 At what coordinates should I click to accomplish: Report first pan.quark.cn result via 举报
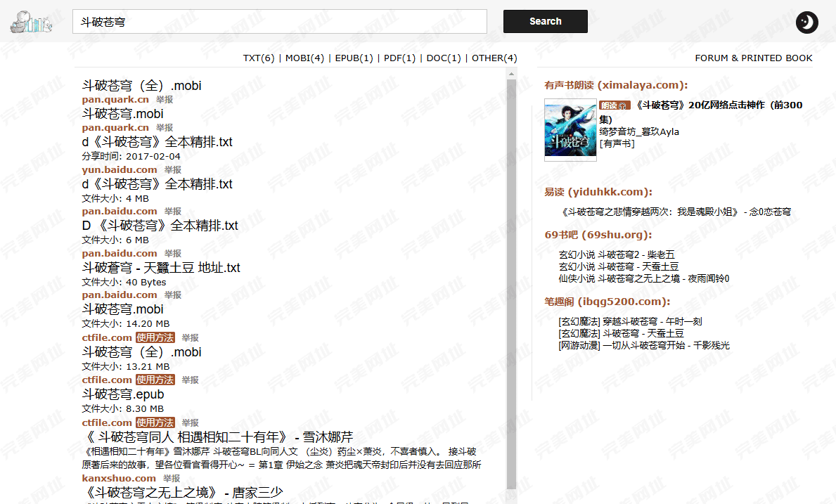165,100
